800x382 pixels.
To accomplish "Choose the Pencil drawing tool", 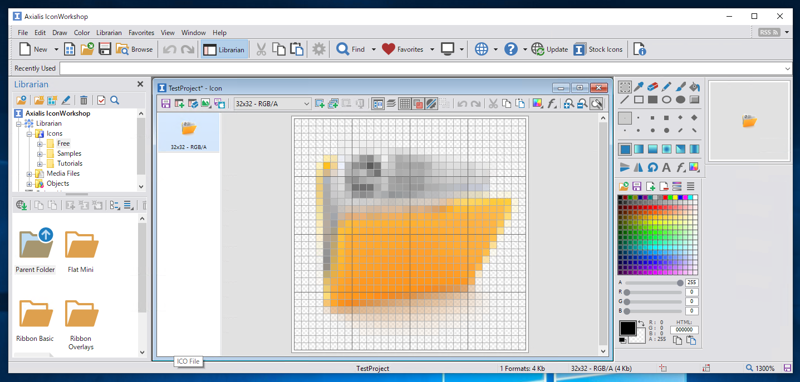I will coord(666,87).
